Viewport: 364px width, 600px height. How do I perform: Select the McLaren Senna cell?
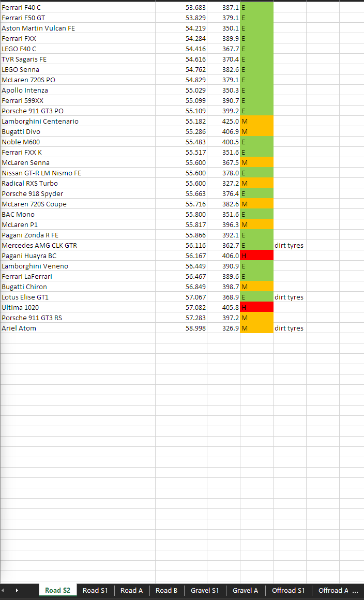(x=78, y=162)
